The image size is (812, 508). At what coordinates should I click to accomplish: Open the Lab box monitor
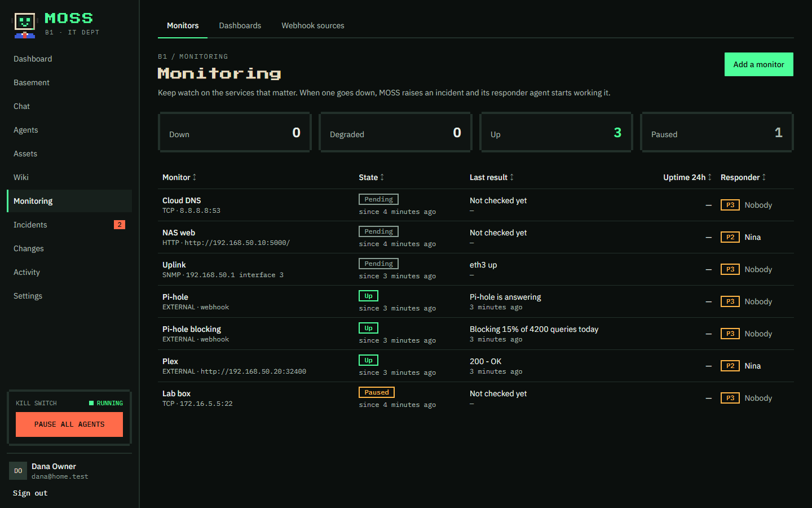click(x=176, y=393)
